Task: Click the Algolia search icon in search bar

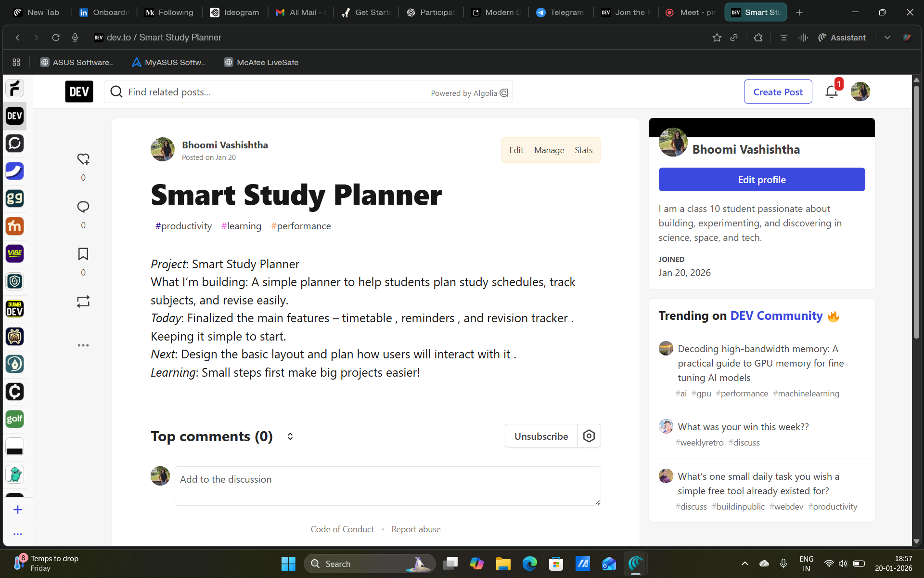Action: [x=504, y=93]
